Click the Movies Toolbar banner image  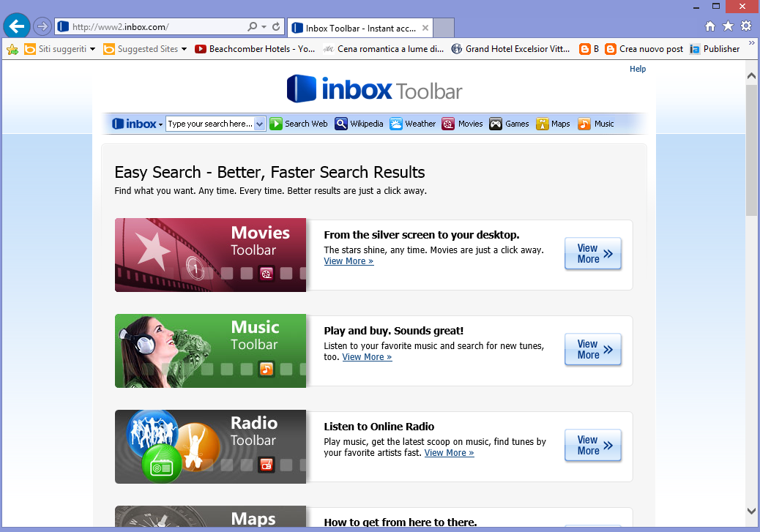point(210,255)
